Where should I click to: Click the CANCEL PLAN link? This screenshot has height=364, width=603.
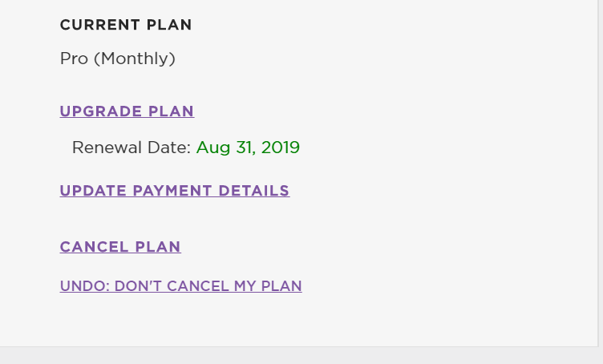120,247
